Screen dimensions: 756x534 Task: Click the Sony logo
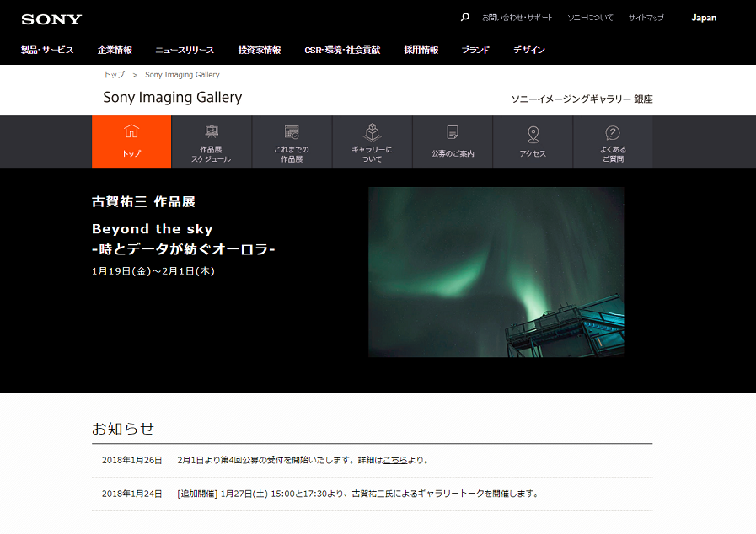click(x=51, y=19)
